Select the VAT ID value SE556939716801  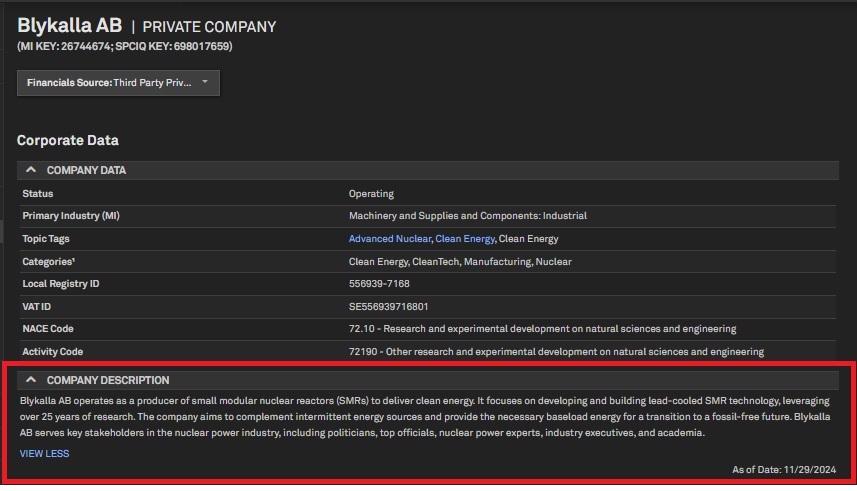click(x=391, y=306)
